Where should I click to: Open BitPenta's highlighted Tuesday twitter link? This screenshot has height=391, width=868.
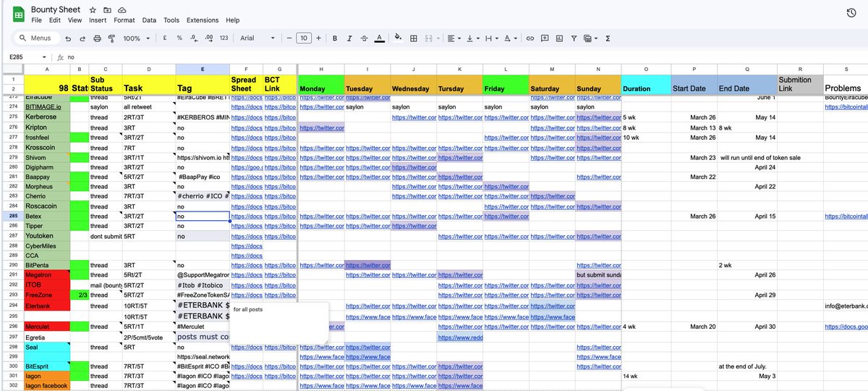tap(367, 265)
